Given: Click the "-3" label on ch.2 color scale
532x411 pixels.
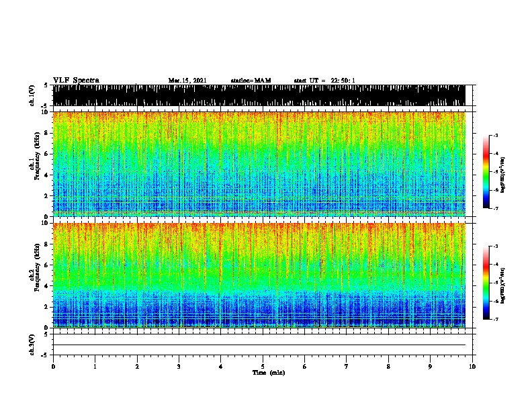Looking at the screenshot, I should click(x=496, y=246).
